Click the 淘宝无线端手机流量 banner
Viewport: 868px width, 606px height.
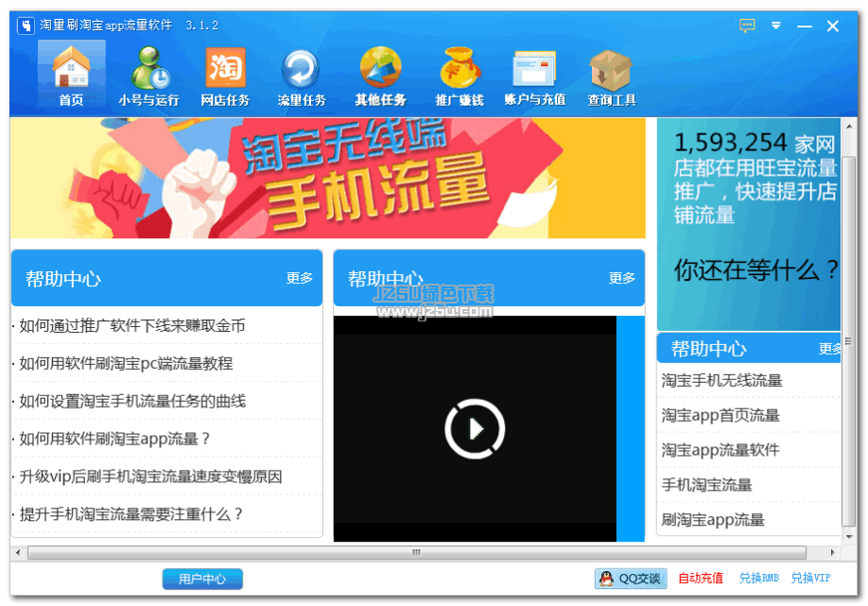point(328,178)
